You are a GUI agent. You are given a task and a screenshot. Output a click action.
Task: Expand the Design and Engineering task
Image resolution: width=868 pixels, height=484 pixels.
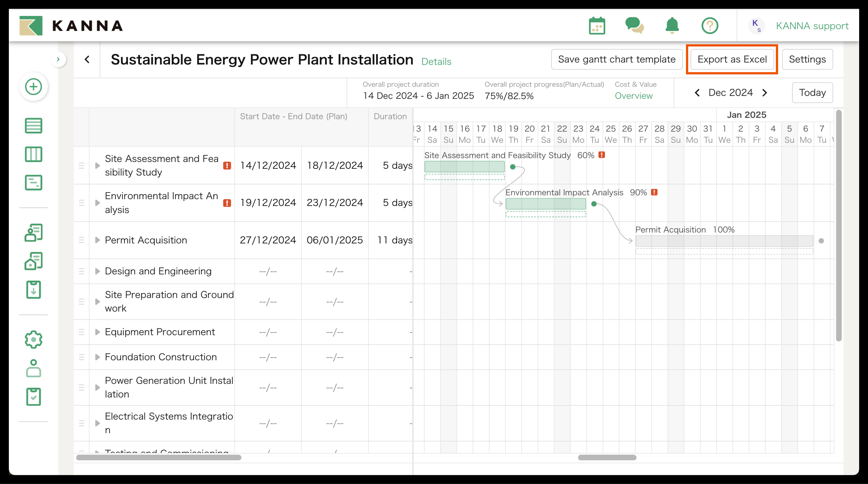click(x=97, y=271)
